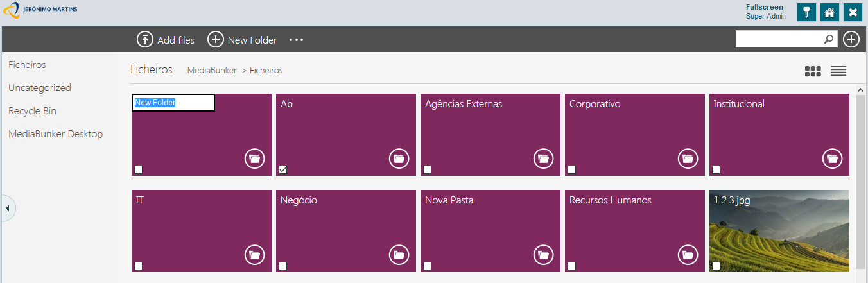868x283 pixels.
Task: Click the Add files upload icon
Action: (x=145, y=39)
